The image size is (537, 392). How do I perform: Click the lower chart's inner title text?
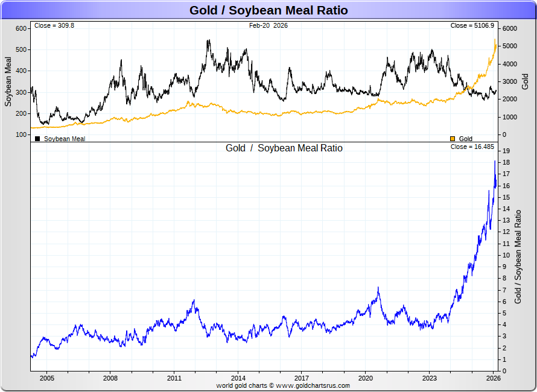(284, 148)
